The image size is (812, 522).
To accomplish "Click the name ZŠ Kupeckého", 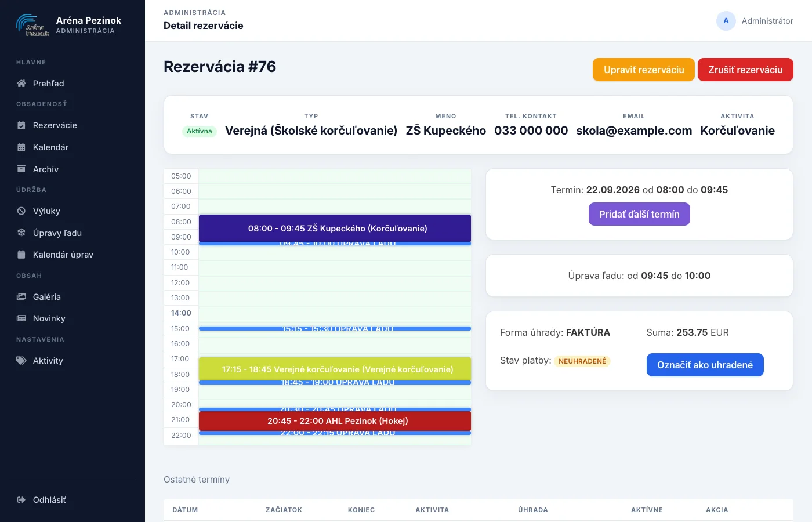I will pos(445,130).
